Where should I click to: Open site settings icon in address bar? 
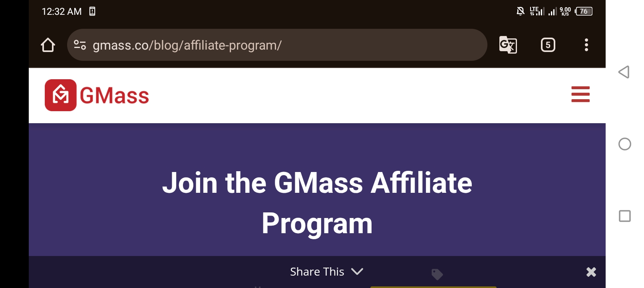click(x=80, y=45)
